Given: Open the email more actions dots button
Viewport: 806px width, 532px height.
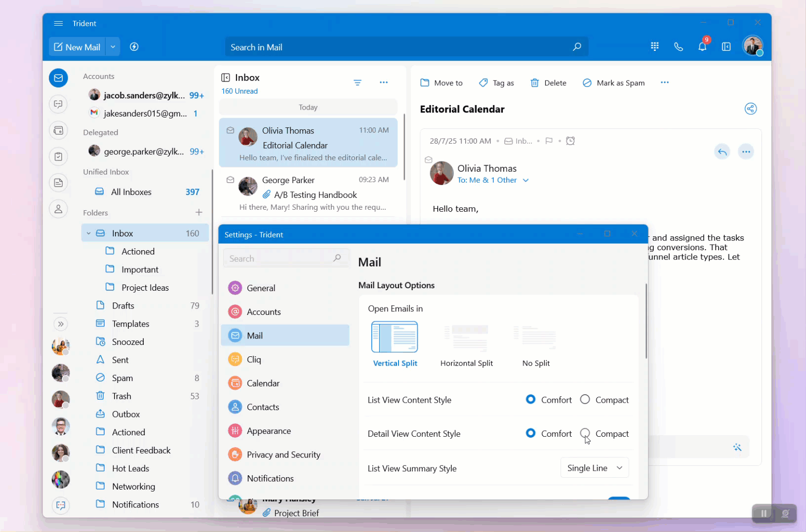Looking at the screenshot, I should (x=746, y=152).
